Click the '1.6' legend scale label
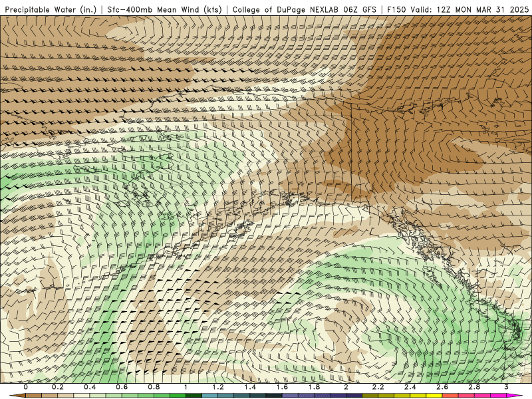Viewport: 532px width, 399px height. tap(282, 387)
